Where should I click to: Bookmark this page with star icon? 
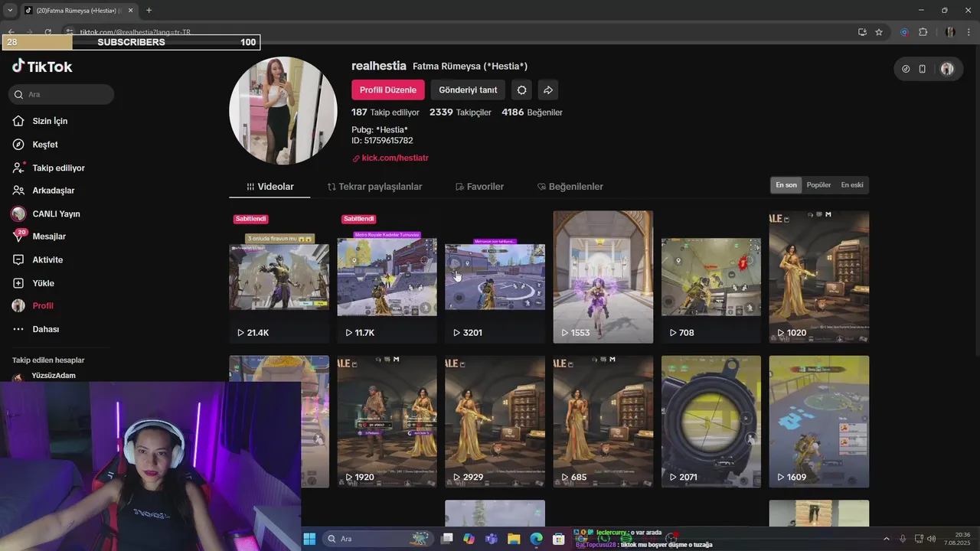pyautogui.click(x=879, y=32)
